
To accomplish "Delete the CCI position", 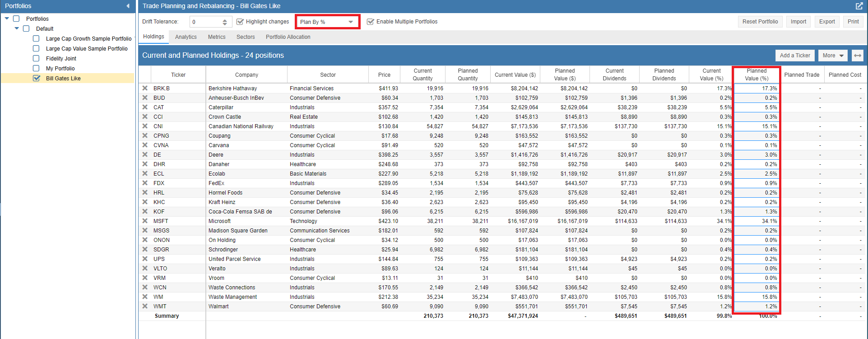I will 145,116.
